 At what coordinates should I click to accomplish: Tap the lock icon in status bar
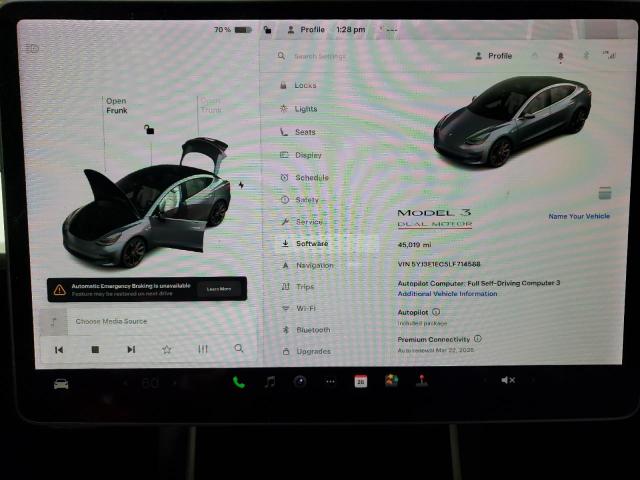click(x=267, y=30)
